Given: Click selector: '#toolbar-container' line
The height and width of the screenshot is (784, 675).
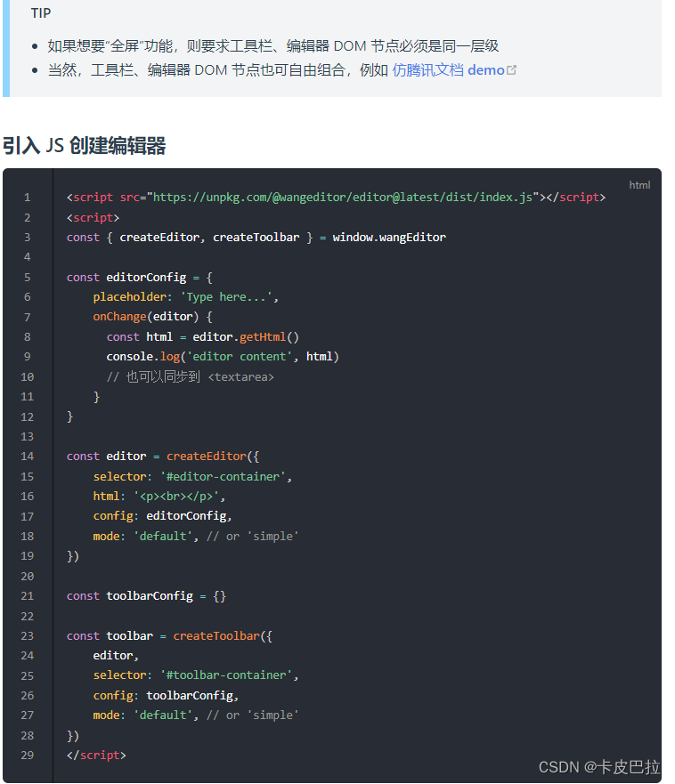Looking at the screenshot, I should tap(196, 675).
